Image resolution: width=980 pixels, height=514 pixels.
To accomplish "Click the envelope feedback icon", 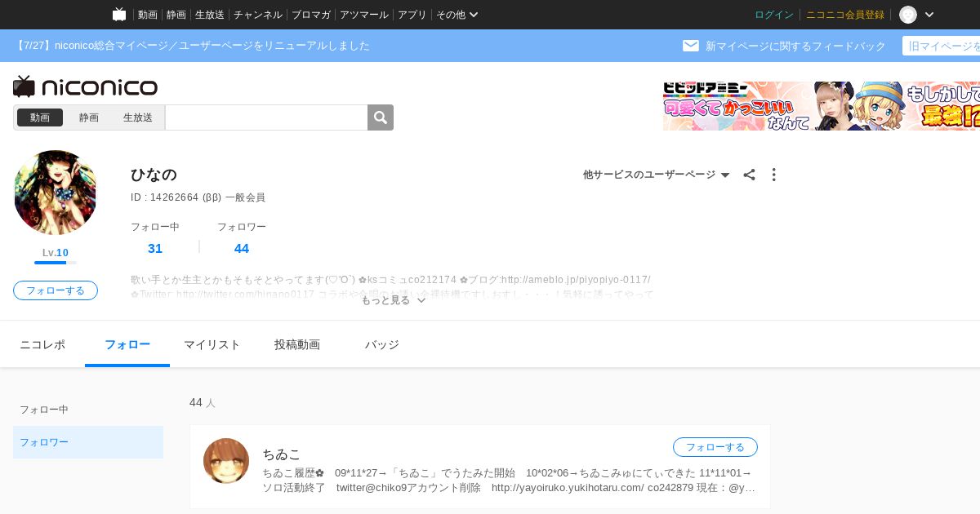I will click(x=691, y=46).
